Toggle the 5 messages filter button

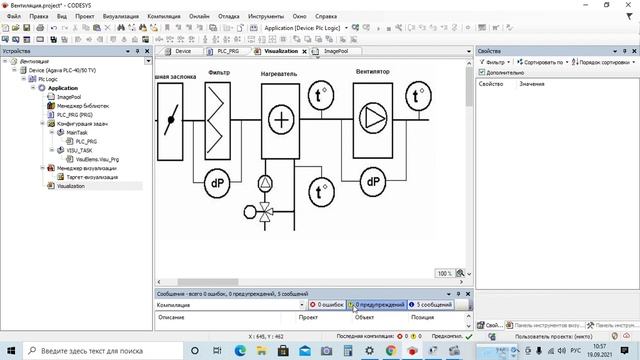coord(431,304)
